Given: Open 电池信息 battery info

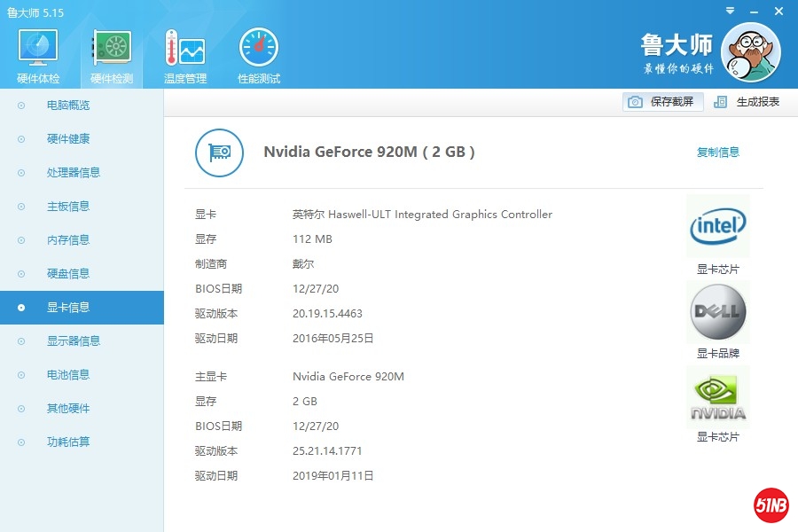Looking at the screenshot, I should [x=68, y=375].
